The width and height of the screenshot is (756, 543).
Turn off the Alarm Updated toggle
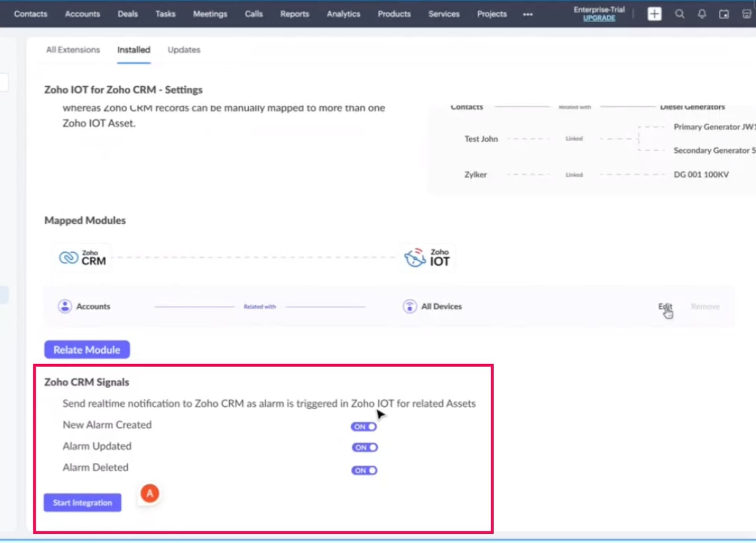pyautogui.click(x=365, y=448)
